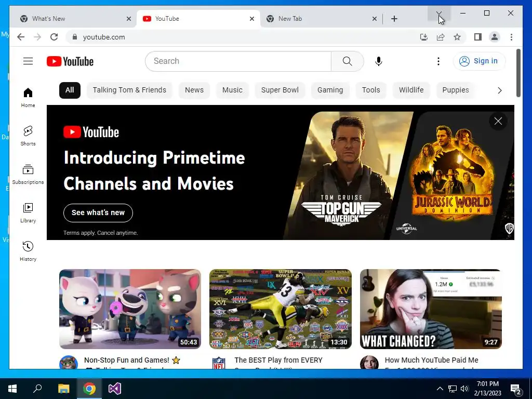Open the Windows Start menu
The image size is (532, 399).
(12, 389)
